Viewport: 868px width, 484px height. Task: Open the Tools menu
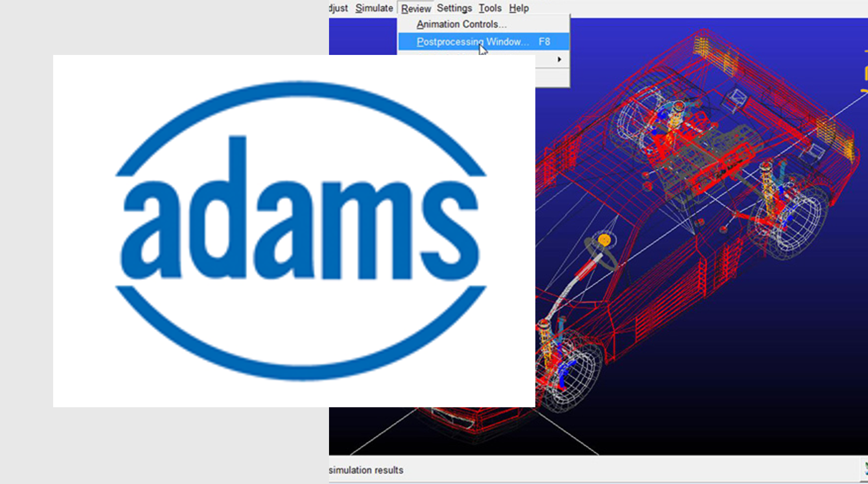click(x=489, y=8)
